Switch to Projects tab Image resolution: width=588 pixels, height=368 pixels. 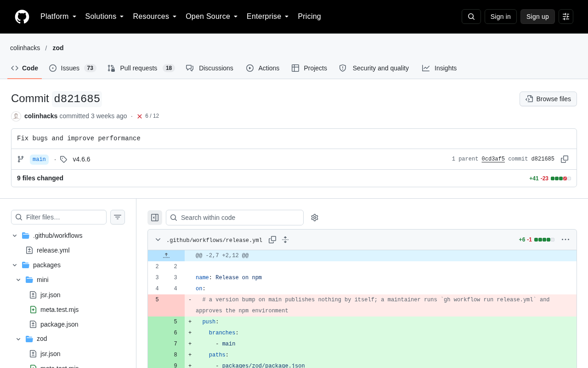309,68
